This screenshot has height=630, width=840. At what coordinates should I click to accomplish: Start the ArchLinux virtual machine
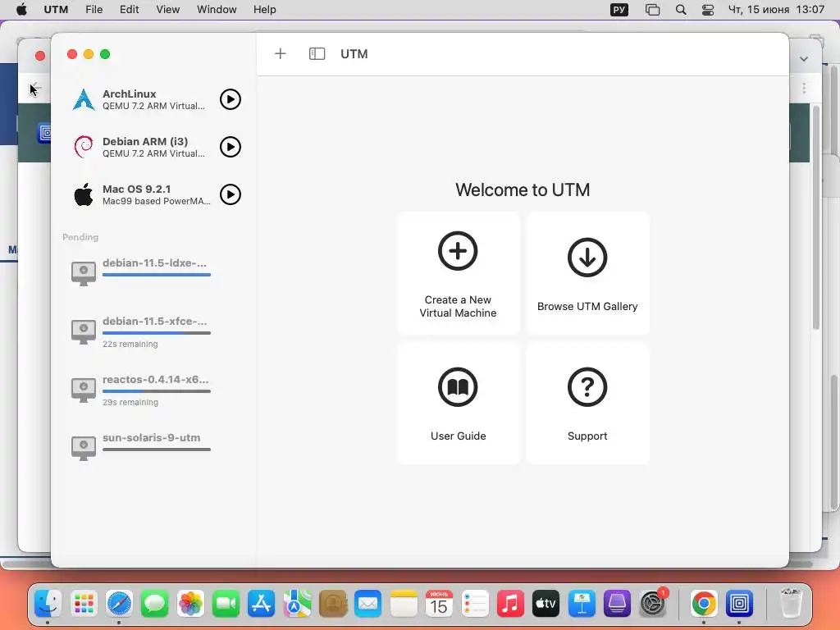[x=231, y=99]
